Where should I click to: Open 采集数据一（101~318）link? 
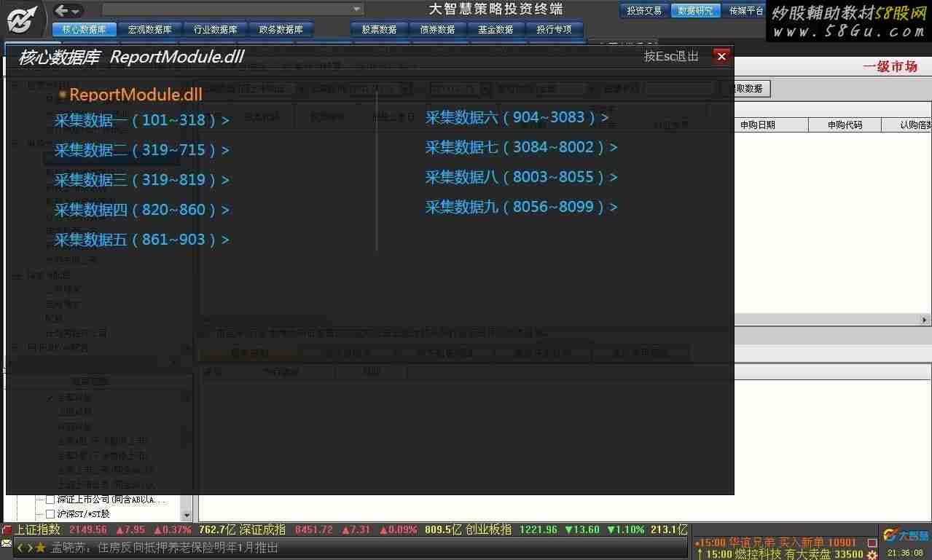[142, 120]
